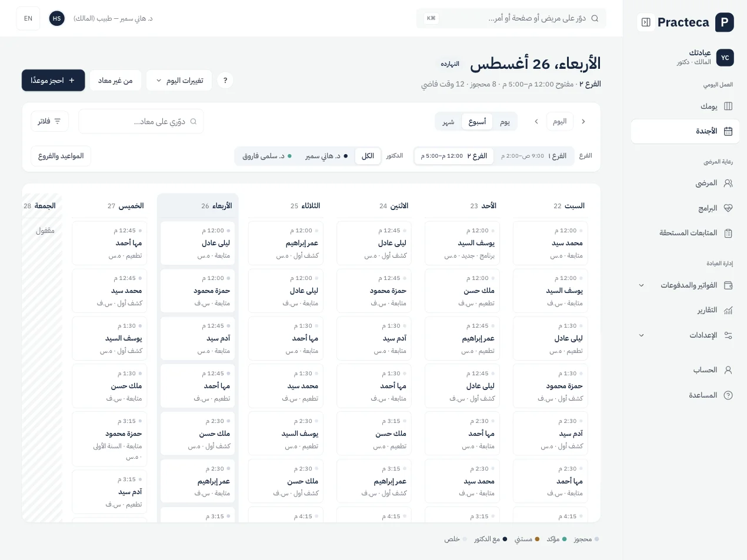Click the الأجندة calendar icon
The height and width of the screenshot is (560, 747).
coord(728,131)
